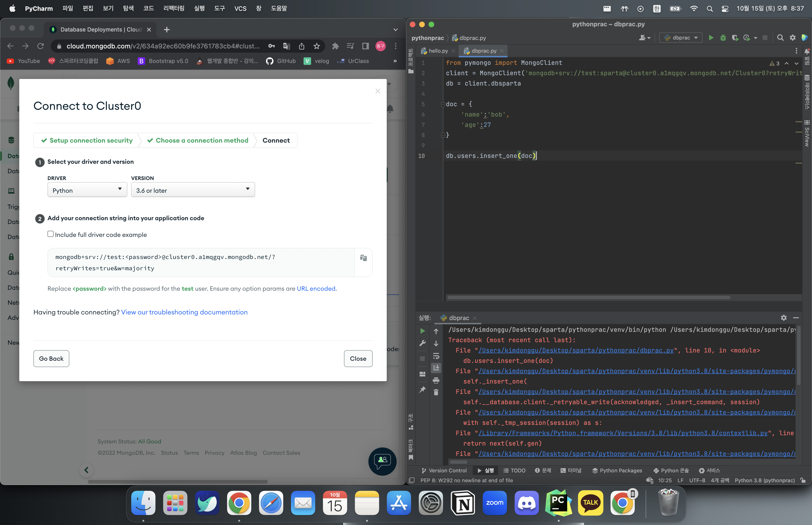This screenshot has width=812, height=525.
Task: Open Chrome saved passwords key icon
Action: pos(272,46)
